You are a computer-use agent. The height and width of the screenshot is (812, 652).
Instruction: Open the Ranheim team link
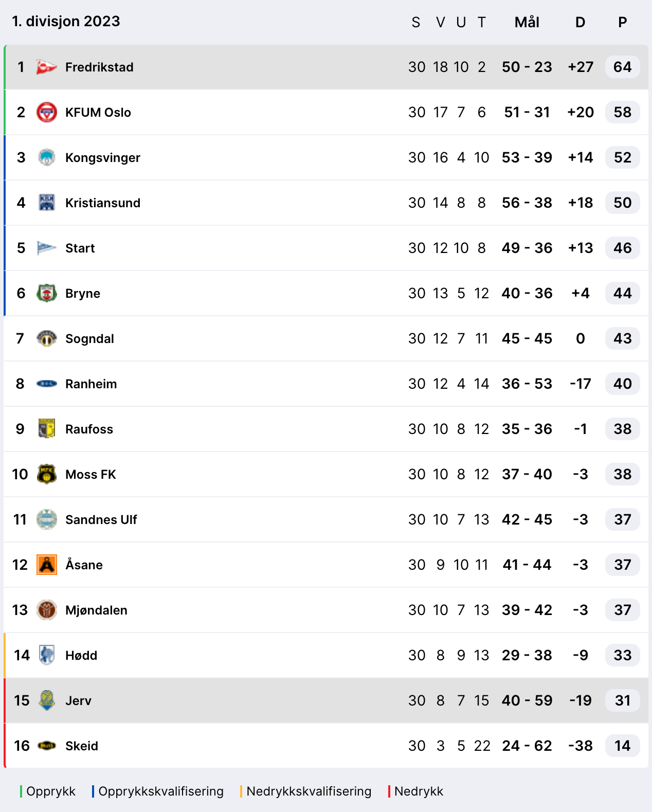tap(91, 384)
